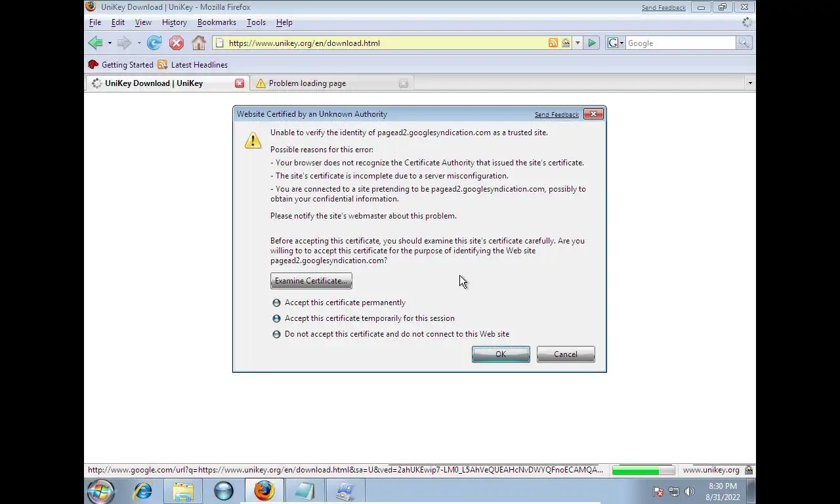Click the padlock icon in the address bar

566,43
